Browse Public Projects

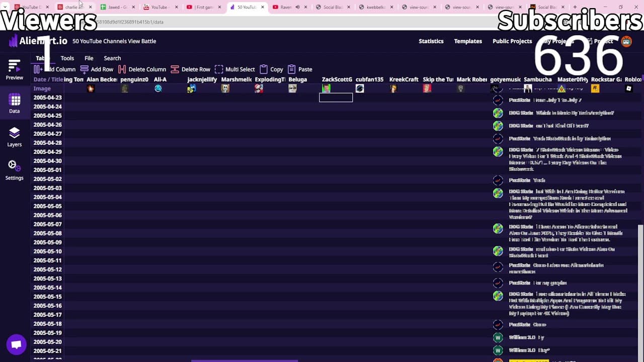coord(512,41)
